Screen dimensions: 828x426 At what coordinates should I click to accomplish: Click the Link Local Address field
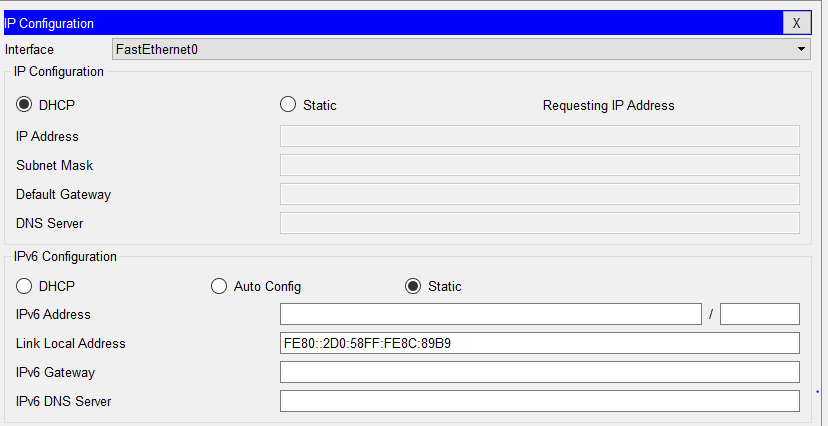[540, 343]
